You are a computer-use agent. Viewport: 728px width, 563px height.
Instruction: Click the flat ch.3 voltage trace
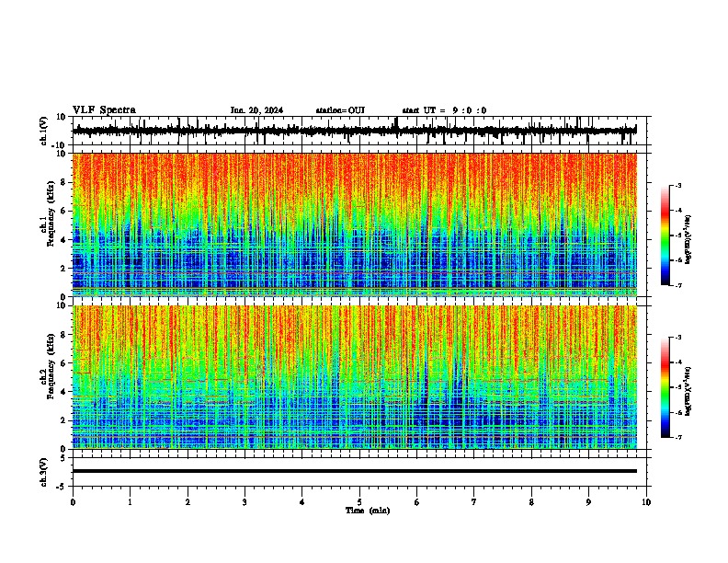pos(355,471)
